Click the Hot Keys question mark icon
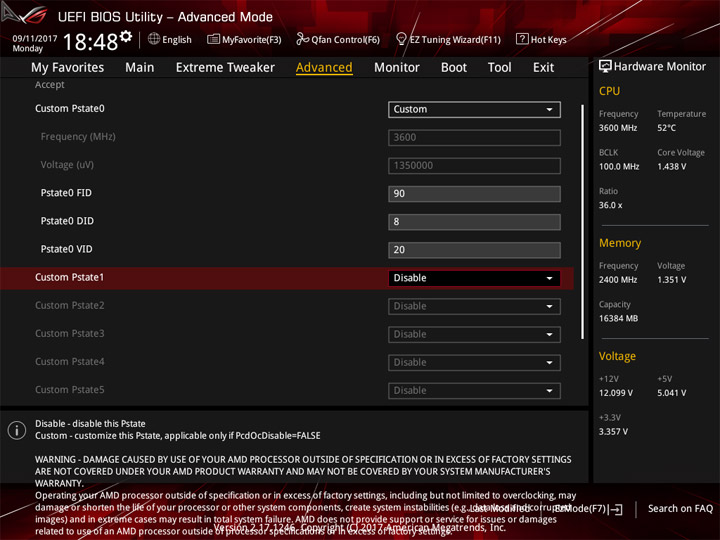This screenshot has width=720, height=540. [522, 39]
